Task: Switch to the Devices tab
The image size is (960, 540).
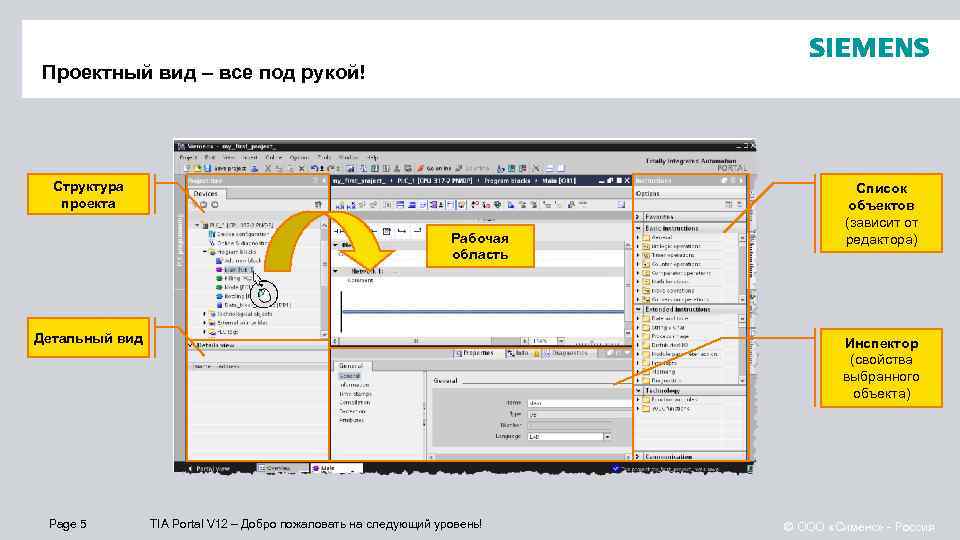Action: point(205,193)
